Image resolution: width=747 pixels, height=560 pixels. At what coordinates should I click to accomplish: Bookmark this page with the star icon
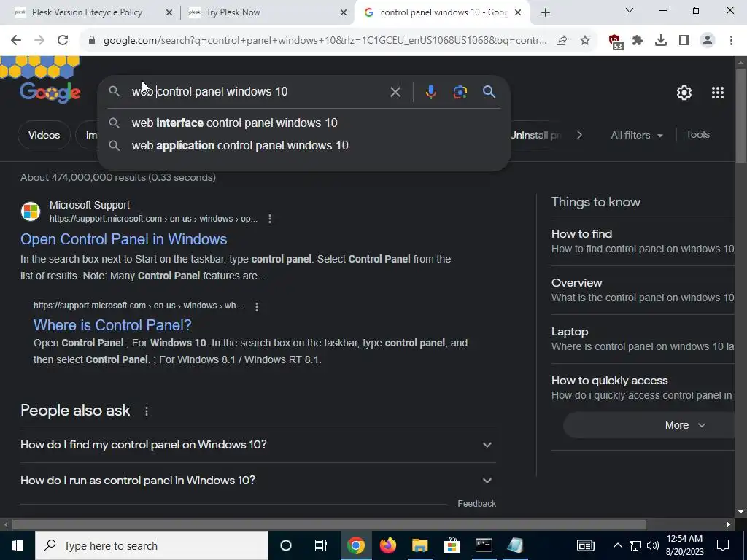(x=585, y=41)
